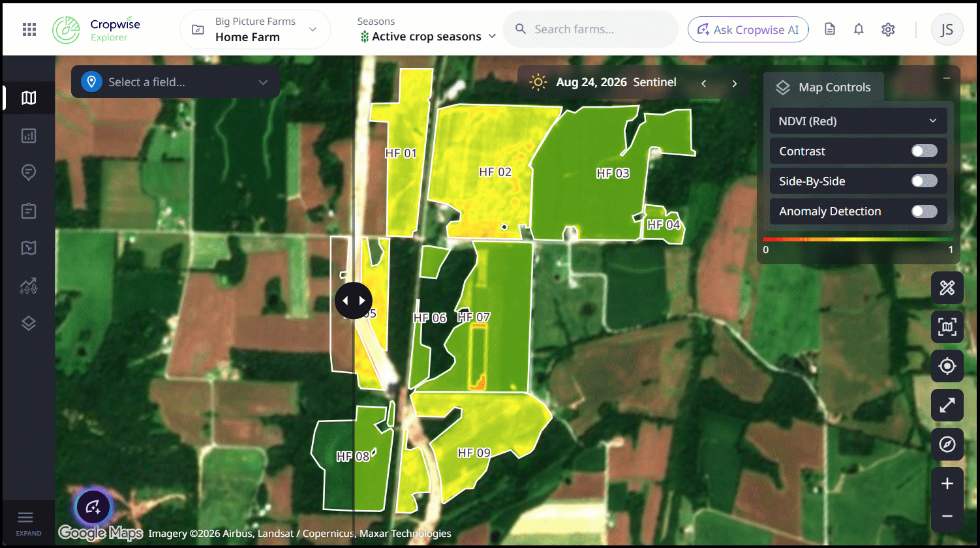Open the layers sidebar icon
Viewport: 980px width, 548px height.
[x=29, y=324]
